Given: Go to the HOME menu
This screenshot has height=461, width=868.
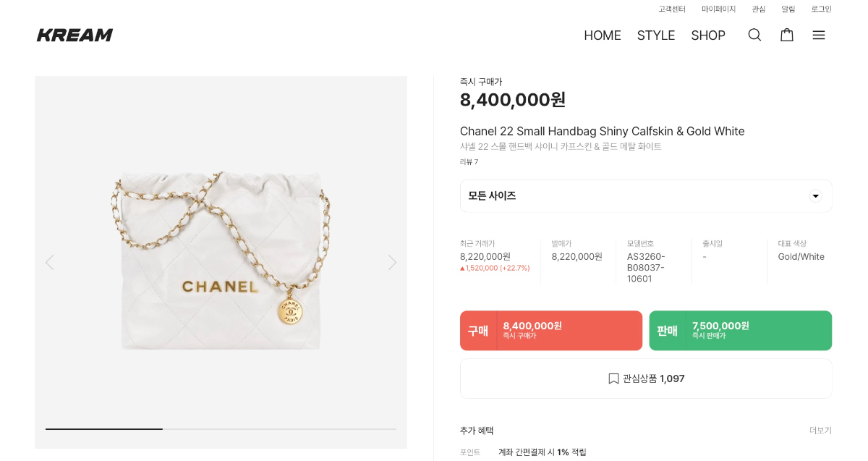Looking at the screenshot, I should click(602, 35).
